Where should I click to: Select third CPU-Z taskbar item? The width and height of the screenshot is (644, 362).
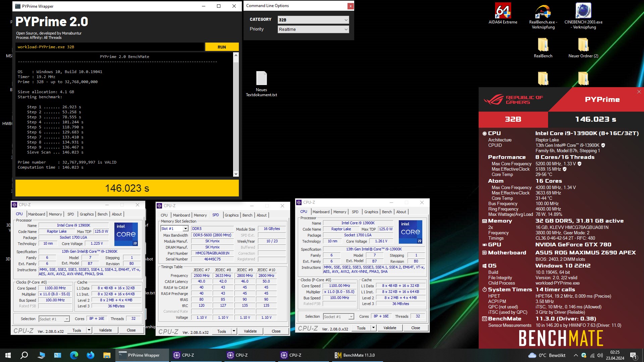coord(304,355)
